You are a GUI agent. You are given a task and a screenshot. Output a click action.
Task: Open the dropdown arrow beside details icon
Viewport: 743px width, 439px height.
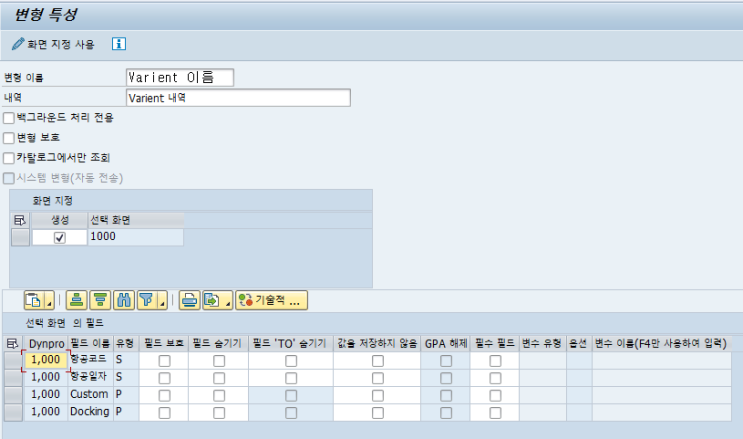click(x=49, y=301)
